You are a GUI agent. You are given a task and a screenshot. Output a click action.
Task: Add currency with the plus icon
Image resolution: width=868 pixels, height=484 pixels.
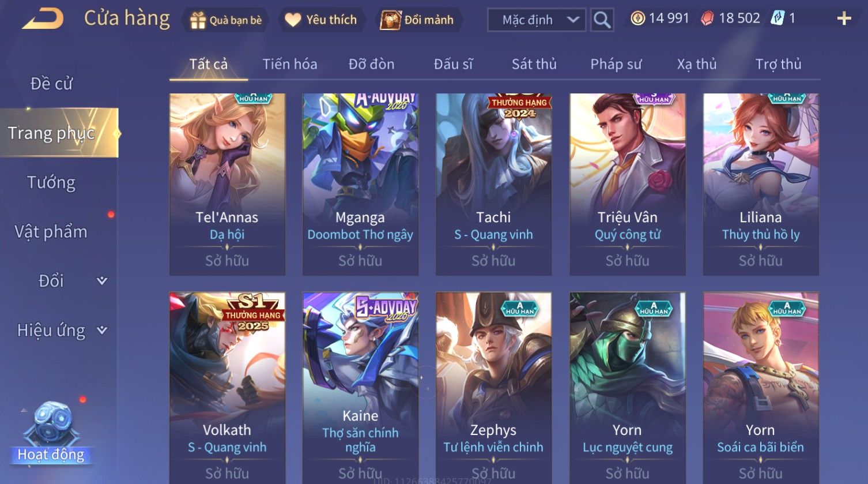click(x=844, y=19)
